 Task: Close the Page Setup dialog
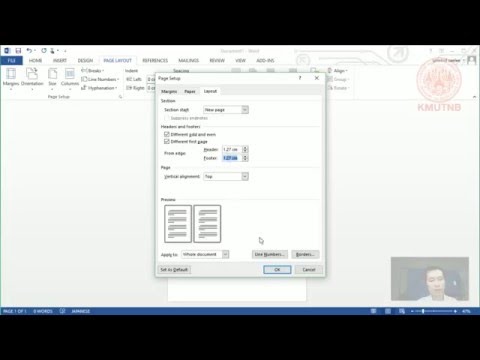[x=317, y=78]
